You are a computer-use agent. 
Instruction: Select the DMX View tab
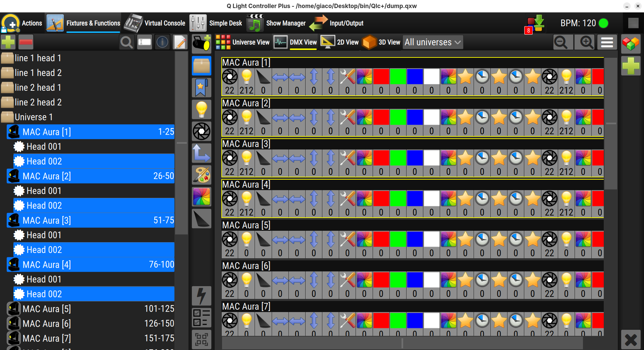pyautogui.click(x=295, y=42)
